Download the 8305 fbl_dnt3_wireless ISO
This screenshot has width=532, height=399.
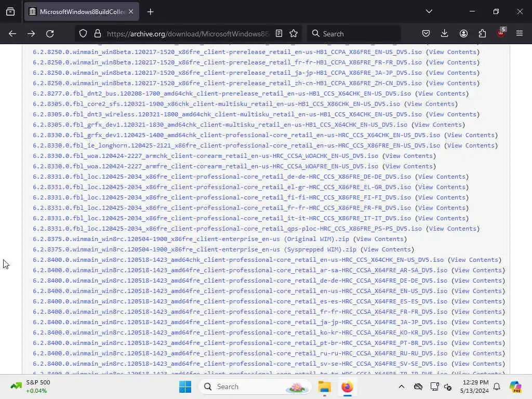click(227, 114)
